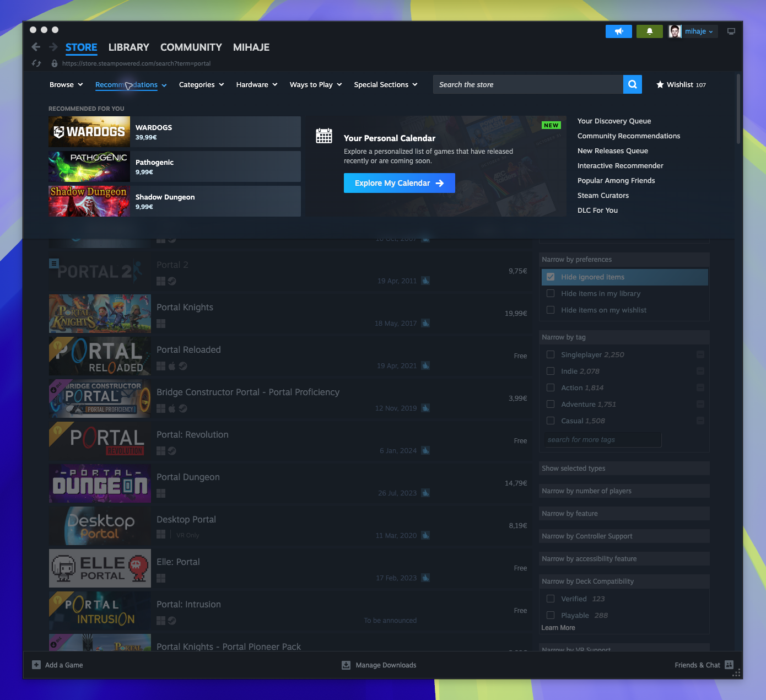Click the padlock icon beside the URL
The image size is (766, 700).
coord(55,63)
